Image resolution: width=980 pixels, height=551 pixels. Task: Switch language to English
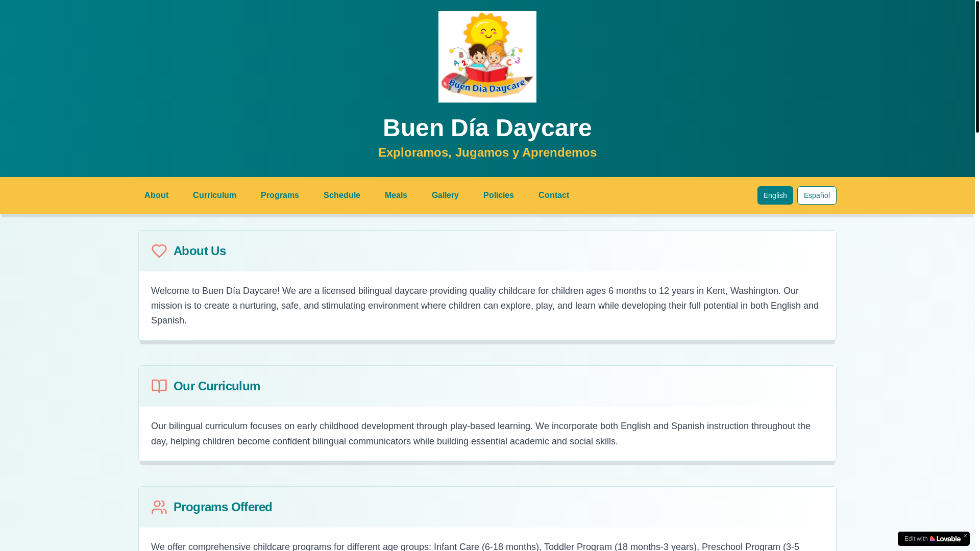click(775, 195)
